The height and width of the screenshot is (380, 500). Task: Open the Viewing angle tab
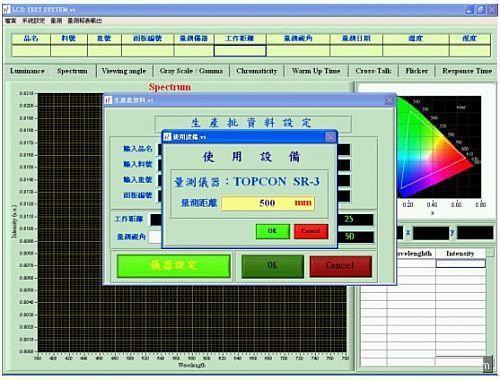[124, 71]
